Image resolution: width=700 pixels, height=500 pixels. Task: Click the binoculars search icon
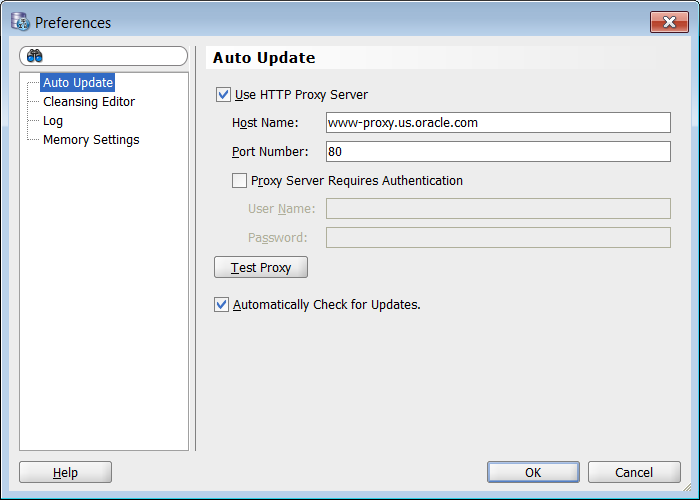click(35, 57)
